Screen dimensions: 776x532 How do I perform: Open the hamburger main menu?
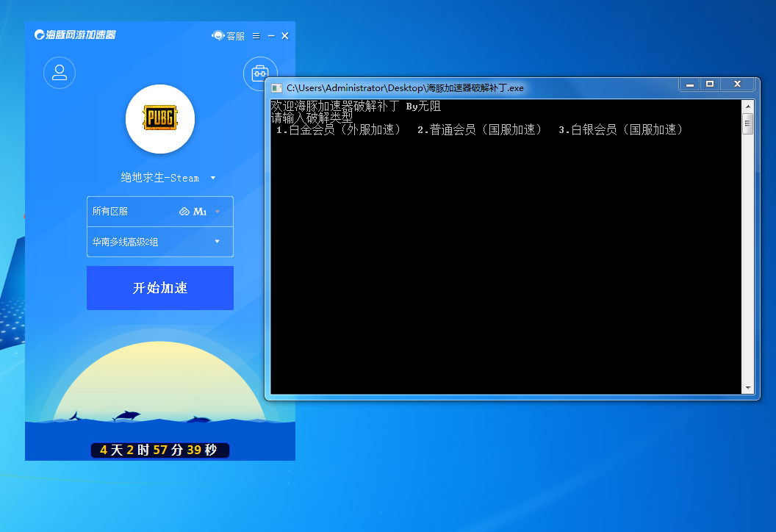click(256, 35)
